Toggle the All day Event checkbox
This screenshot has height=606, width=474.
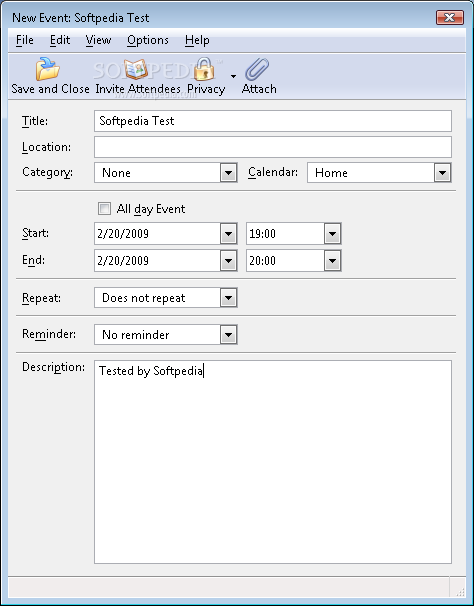tap(104, 209)
